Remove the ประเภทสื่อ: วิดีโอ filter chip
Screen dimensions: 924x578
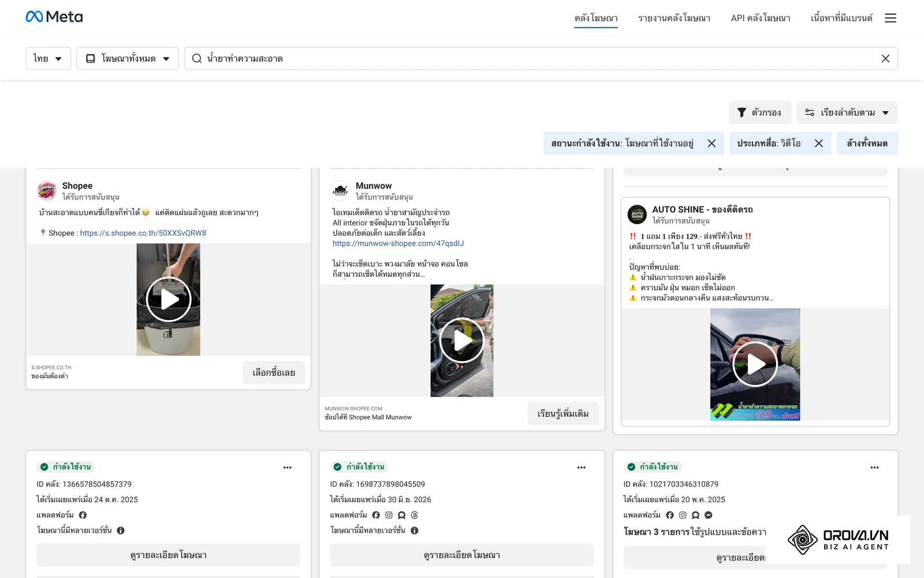819,143
